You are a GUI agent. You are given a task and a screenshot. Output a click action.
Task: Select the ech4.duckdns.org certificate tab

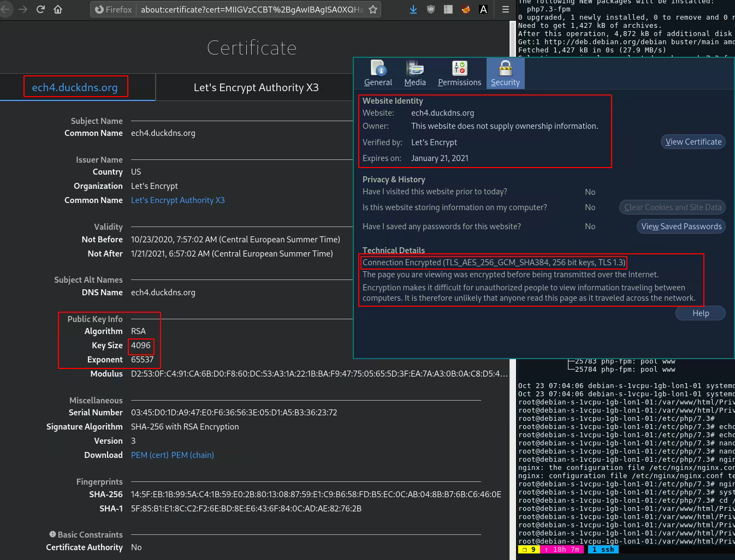point(75,87)
